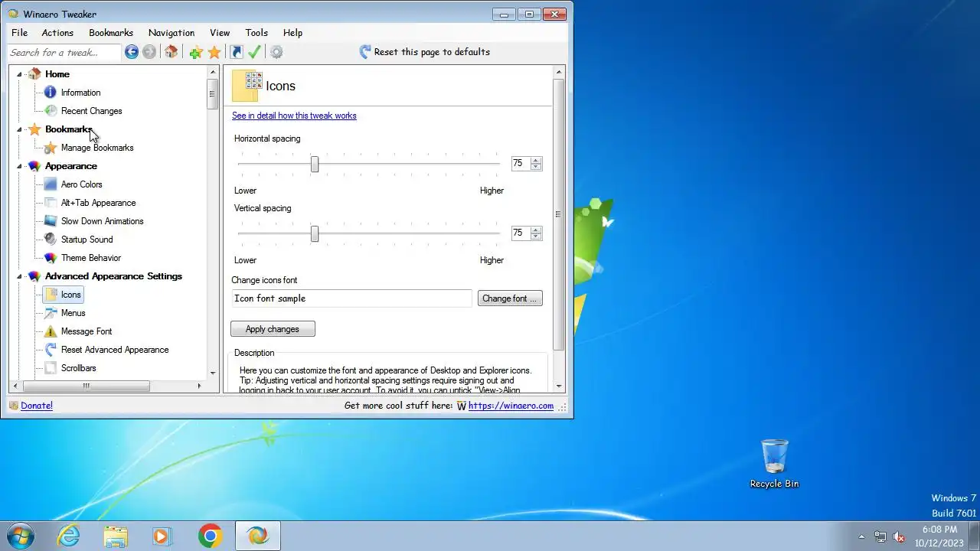Open settings via gear toolbar icon
The image size is (980, 551).
(276, 52)
